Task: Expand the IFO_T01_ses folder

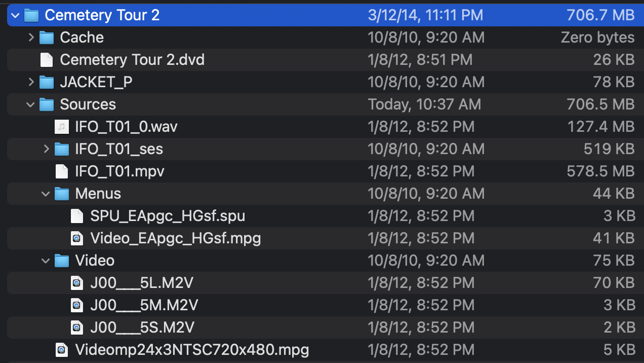Action: pyautogui.click(x=46, y=149)
